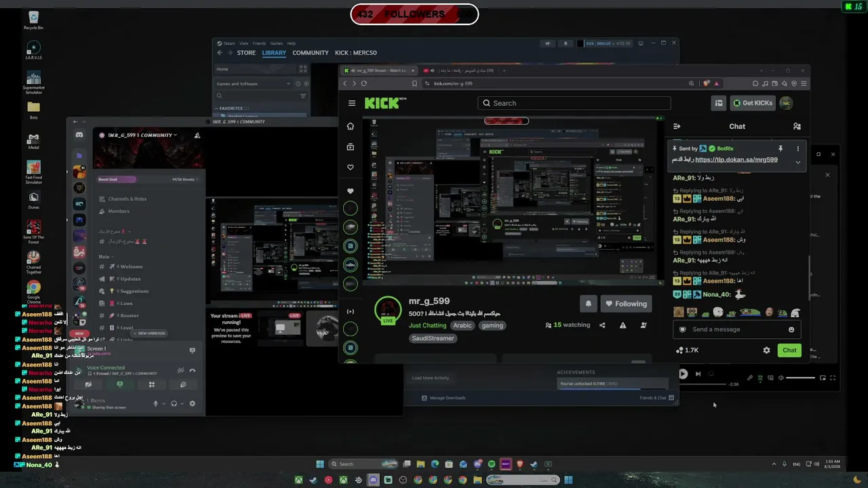Click the Kick logo
This screenshot has height=488, width=868.
385,103
